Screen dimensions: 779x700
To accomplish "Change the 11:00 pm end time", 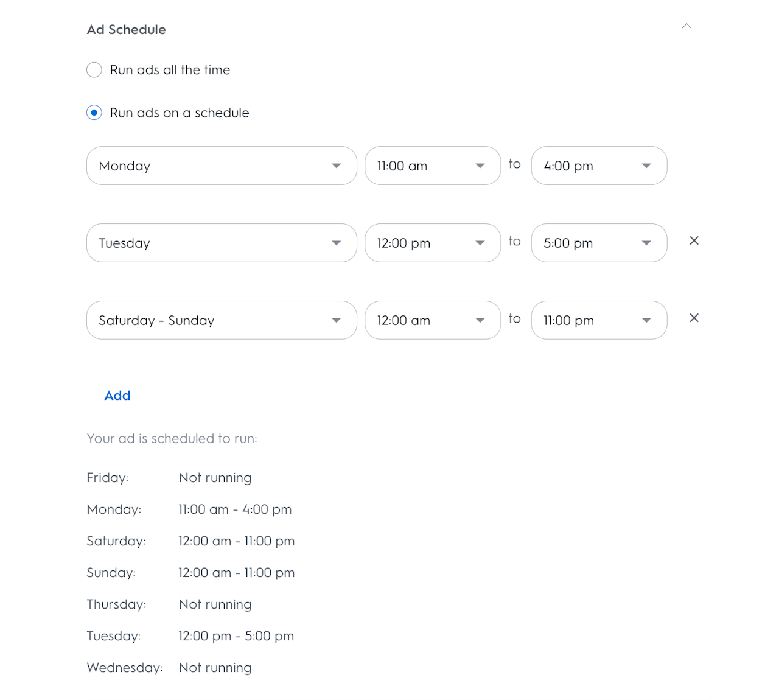I will pos(599,320).
